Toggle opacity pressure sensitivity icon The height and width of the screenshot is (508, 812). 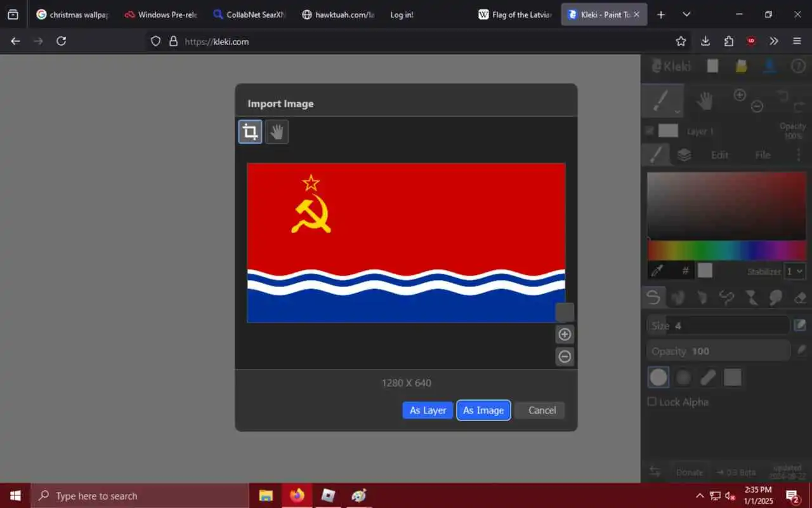801,349
